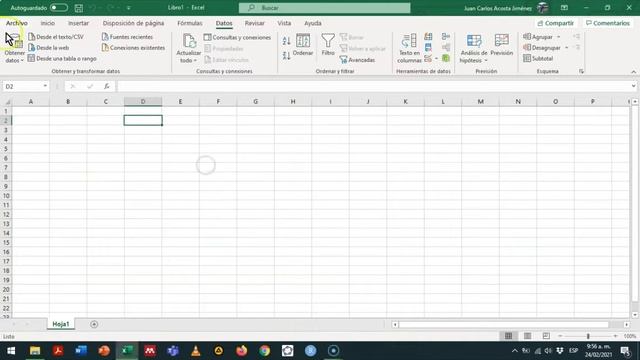Switch to the Revisar tab

click(255, 23)
